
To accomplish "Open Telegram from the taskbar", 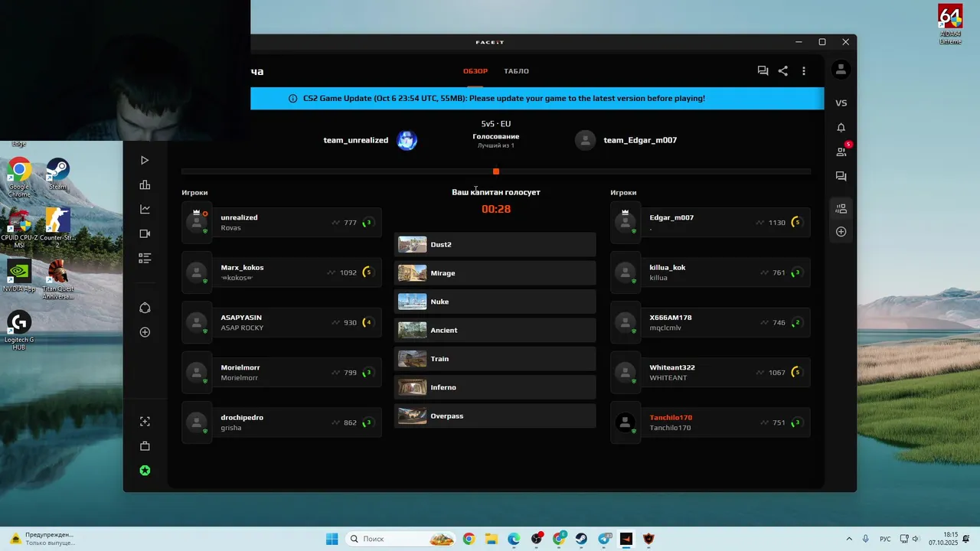I will coord(605,539).
